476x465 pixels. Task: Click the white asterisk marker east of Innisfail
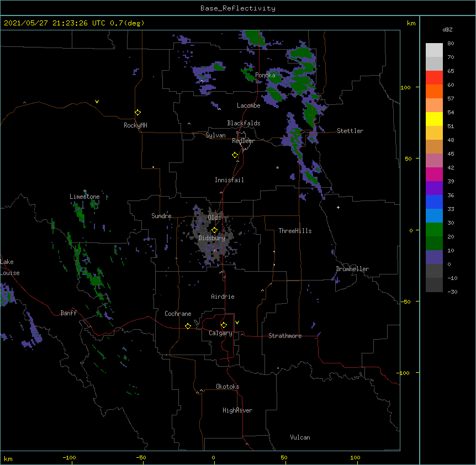277,167
